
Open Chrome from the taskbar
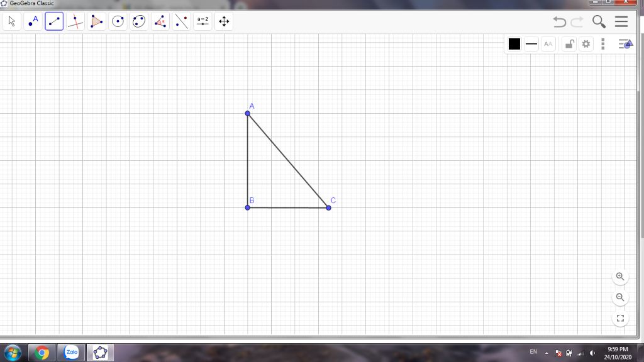point(42,353)
